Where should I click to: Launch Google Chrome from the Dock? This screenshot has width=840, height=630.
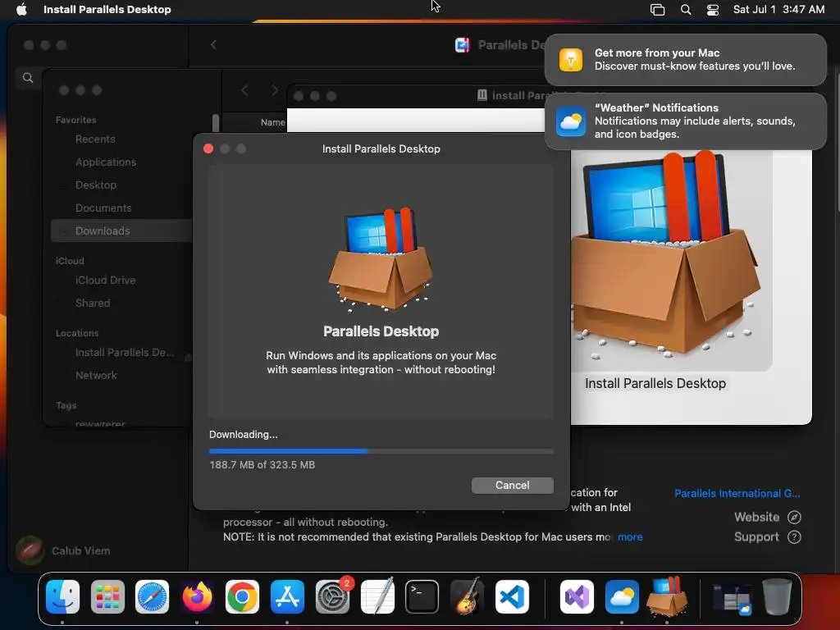pos(242,596)
